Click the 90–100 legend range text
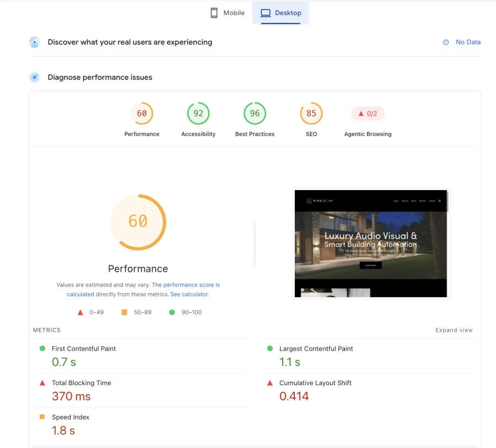This screenshot has height=448, width=496. [x=191, y=312]
